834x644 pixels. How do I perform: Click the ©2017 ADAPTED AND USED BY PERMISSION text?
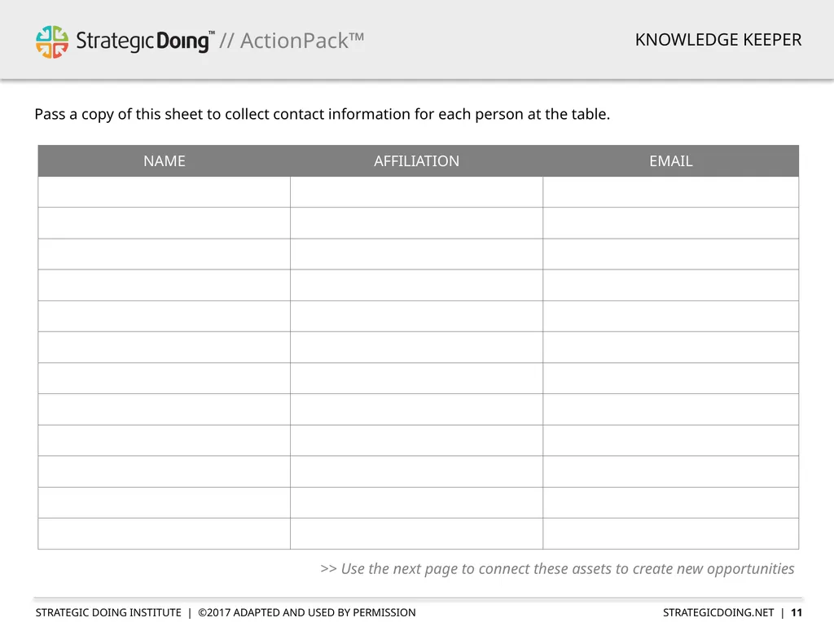(307, 612)
